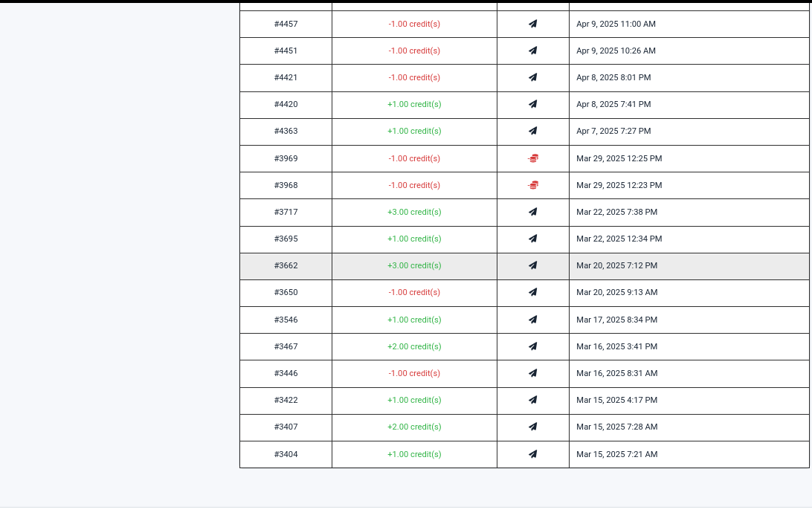The image size is (812, 521).
Task: Click the date Mar 16, 2025 8:31 AM
Action: 616,373
